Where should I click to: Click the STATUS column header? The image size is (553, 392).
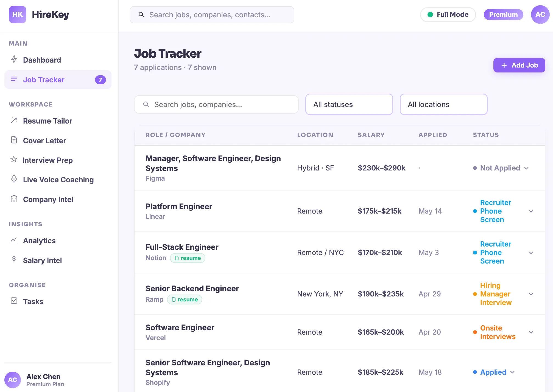[486, 135]
